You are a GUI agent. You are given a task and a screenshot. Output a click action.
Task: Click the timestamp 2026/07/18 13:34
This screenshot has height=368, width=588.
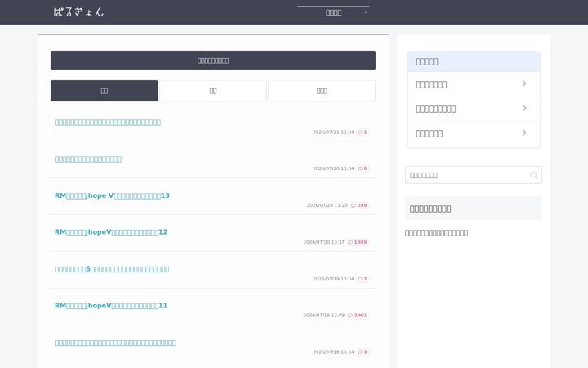click(333, 352)
